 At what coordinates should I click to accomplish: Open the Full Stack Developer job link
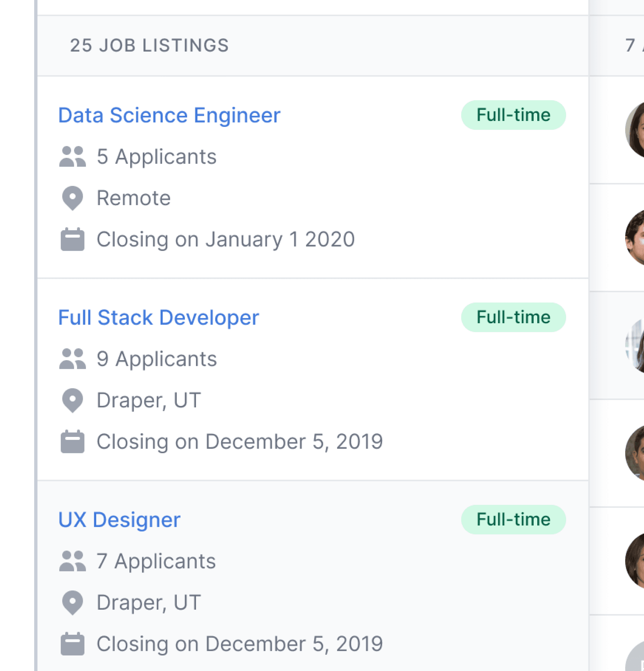point(159,318)
